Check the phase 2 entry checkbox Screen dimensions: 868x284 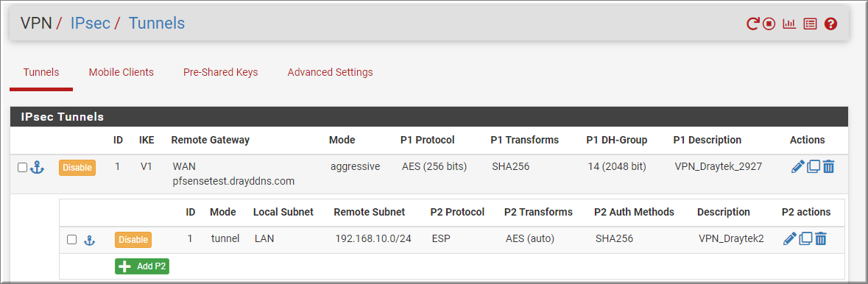click(x=71, y=240)
